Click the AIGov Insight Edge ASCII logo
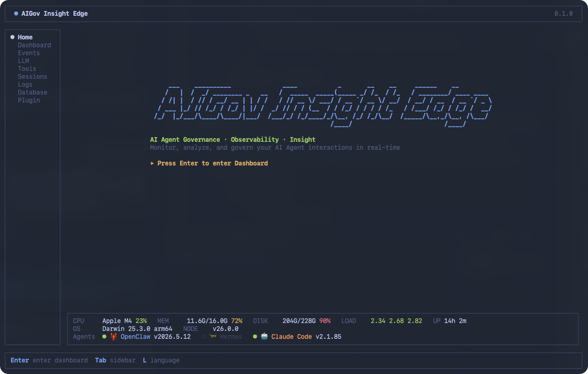The width and height of the screenshot is (588, 374). click(x=323, y=106)
